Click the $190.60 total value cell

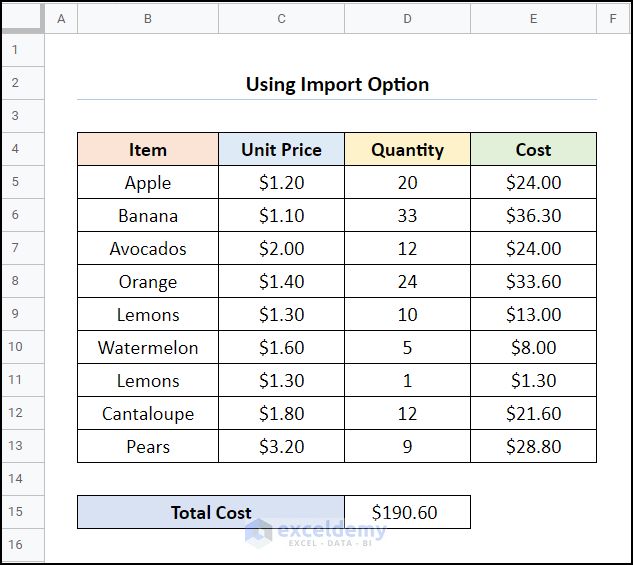point(405,513)
